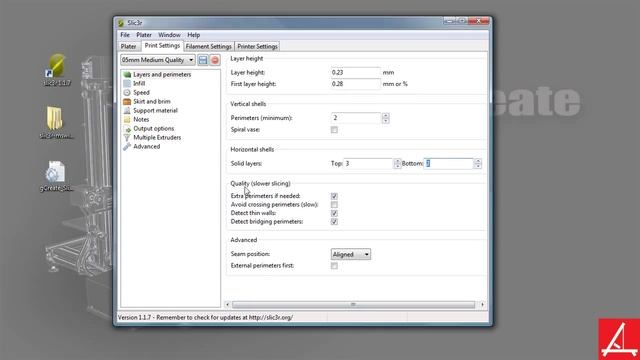This screenshot has width=640, height=360.
Task: Click the save preset floppy icon
Action: 203,60
